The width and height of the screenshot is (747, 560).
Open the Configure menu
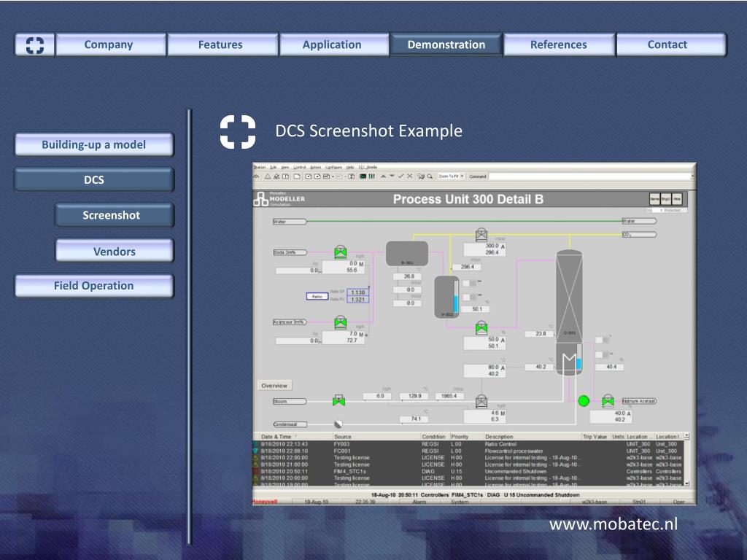point(333,167)
